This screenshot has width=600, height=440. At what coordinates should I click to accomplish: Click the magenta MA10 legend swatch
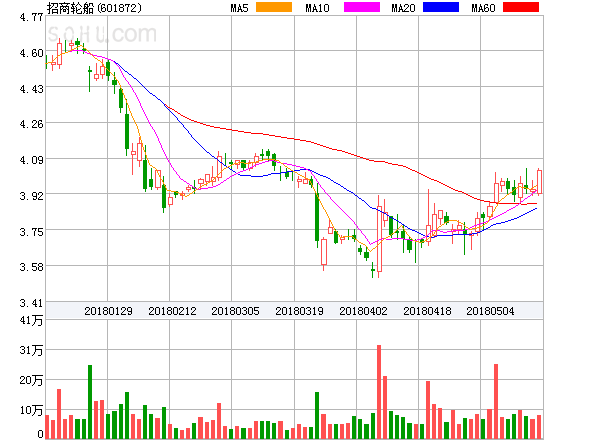tap(362, 7)
